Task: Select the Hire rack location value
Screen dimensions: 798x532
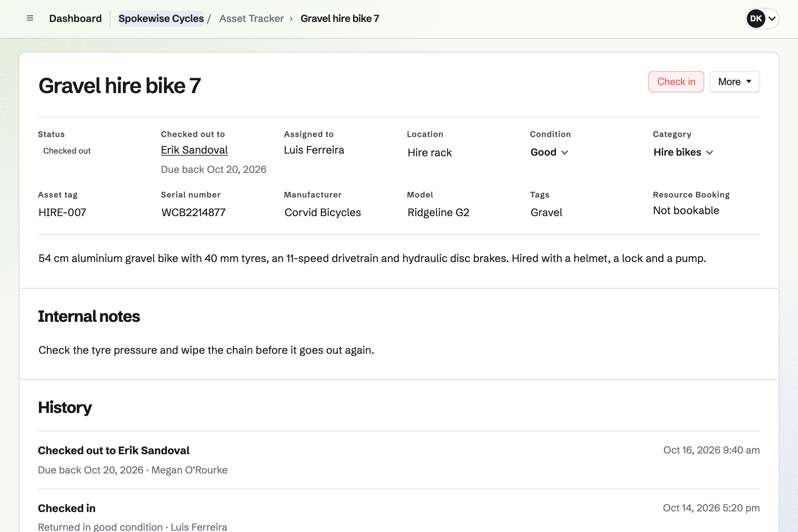Action: (x=430, y=153)
